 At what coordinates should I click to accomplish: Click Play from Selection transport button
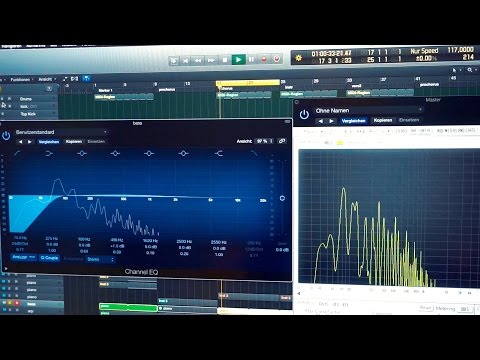(x=174, y=61)
